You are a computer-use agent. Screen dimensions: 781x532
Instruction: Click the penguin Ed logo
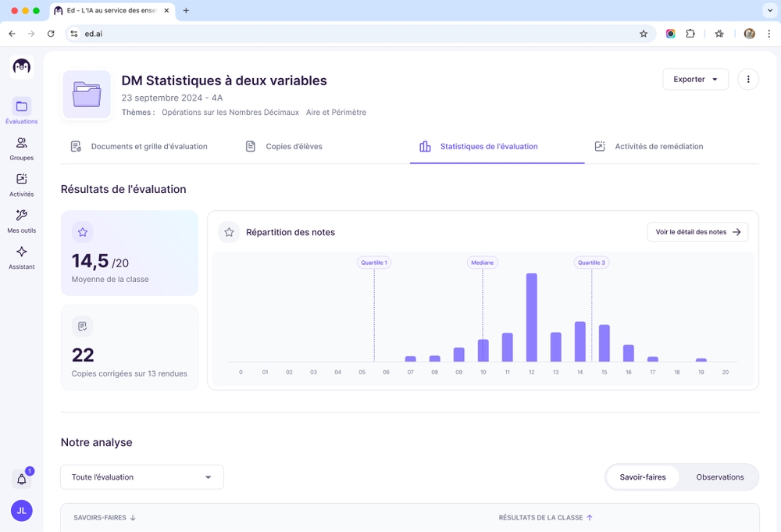click(22, 67)
